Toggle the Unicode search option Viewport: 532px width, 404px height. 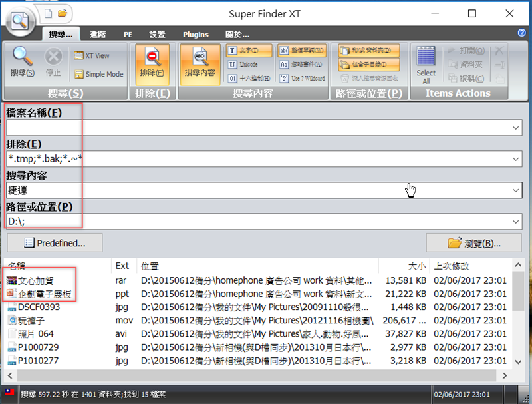243,64
